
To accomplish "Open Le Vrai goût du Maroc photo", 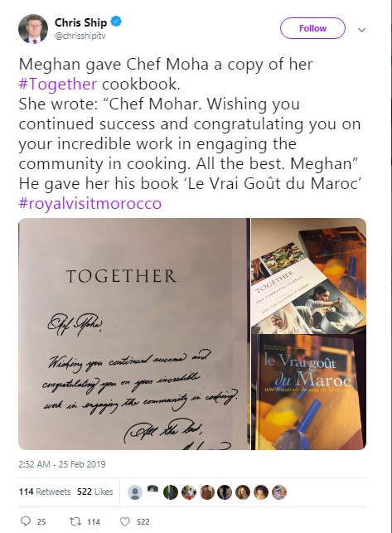I will (308, 392).
